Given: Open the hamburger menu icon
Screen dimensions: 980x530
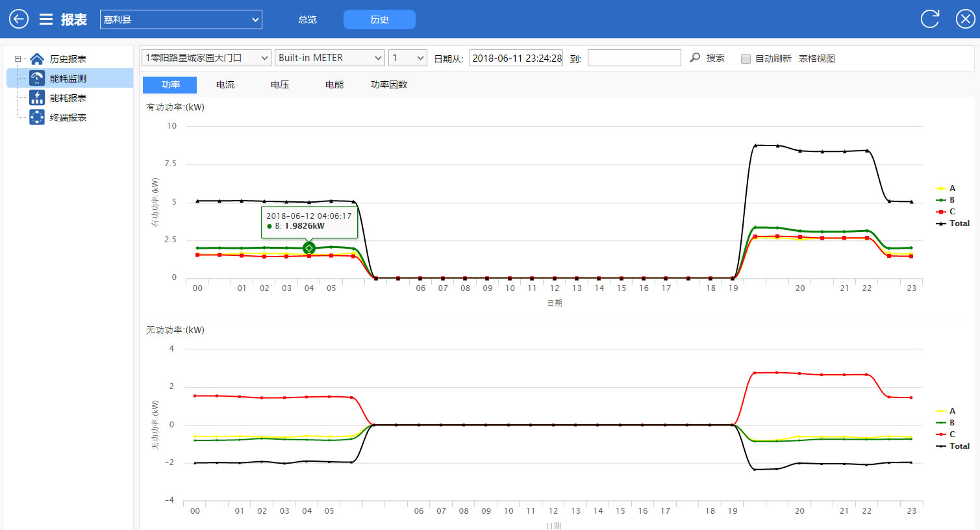Looking at the screenshot, I should point(46,19).
